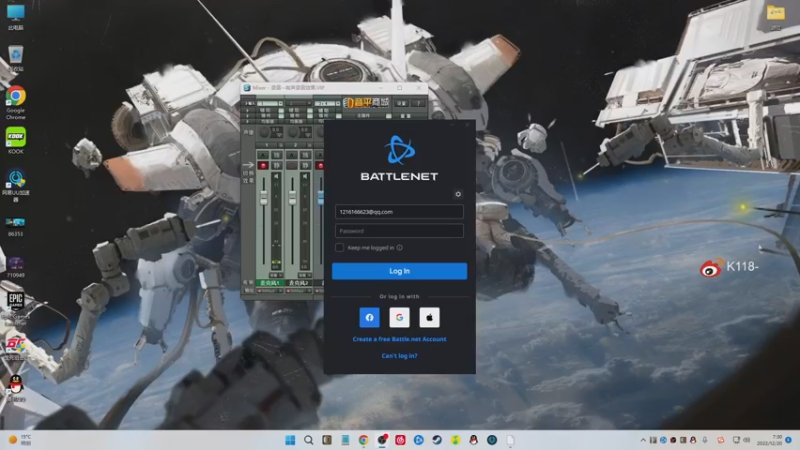
Task: Focus the email address field in Battle.net
Action: click(399, 212)
